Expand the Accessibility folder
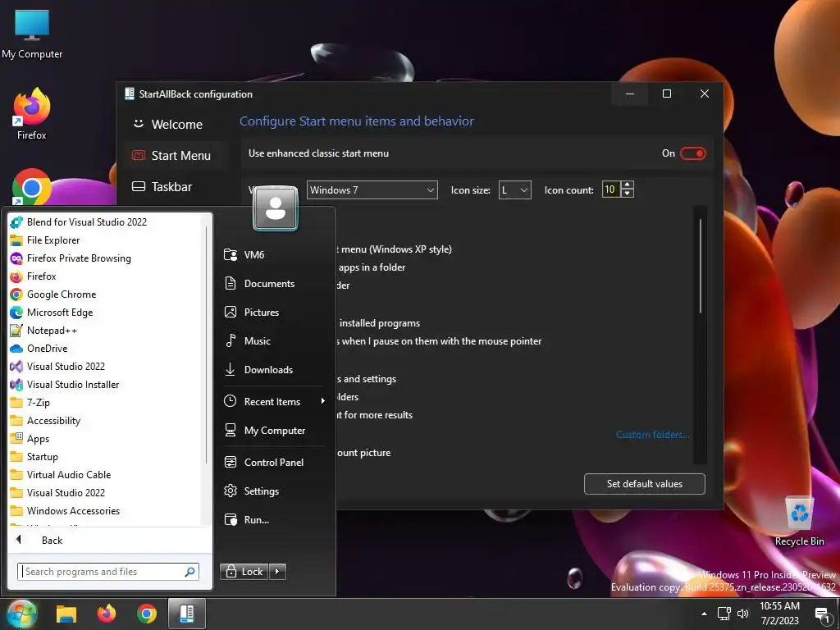The image size is (840, 630). tap(53, 421)
